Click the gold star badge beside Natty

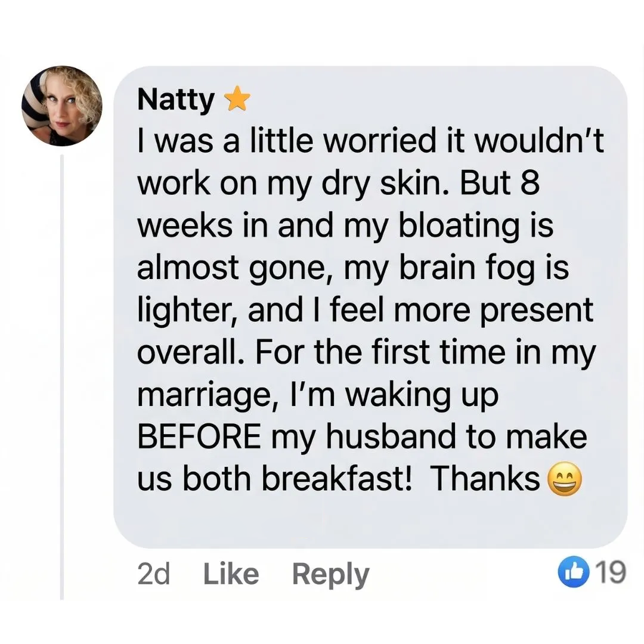tap(238, 99)
